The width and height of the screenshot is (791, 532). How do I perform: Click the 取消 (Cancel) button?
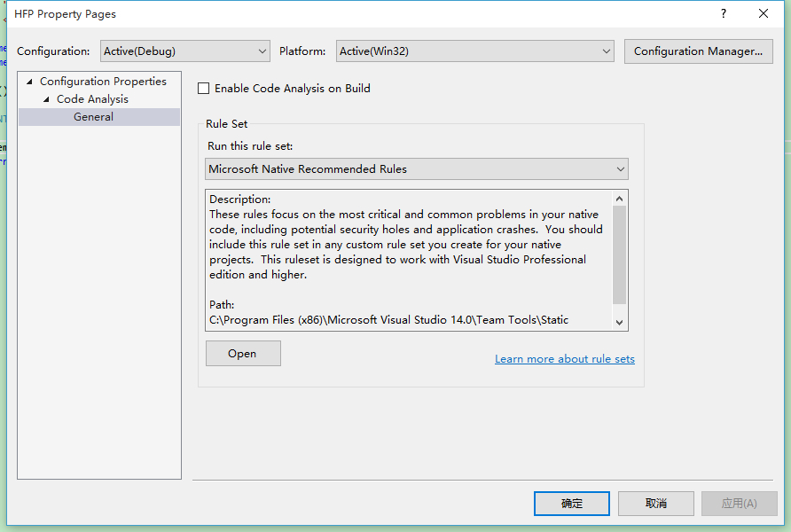656,504
